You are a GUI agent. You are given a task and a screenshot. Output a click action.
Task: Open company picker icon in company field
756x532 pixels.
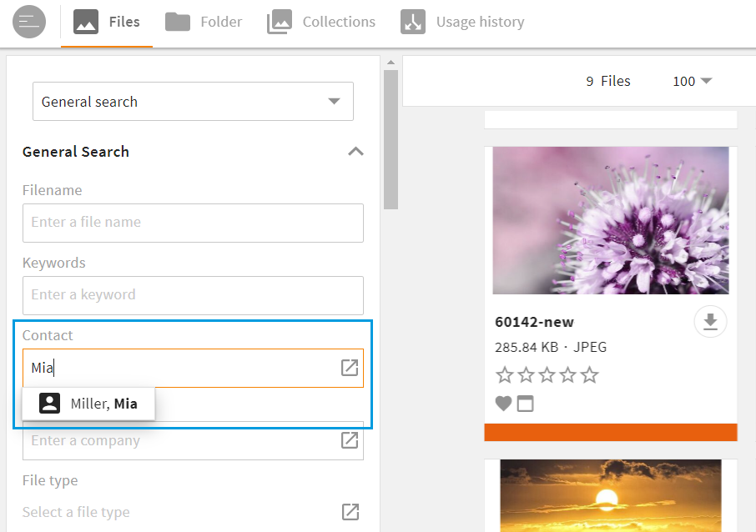350,440
